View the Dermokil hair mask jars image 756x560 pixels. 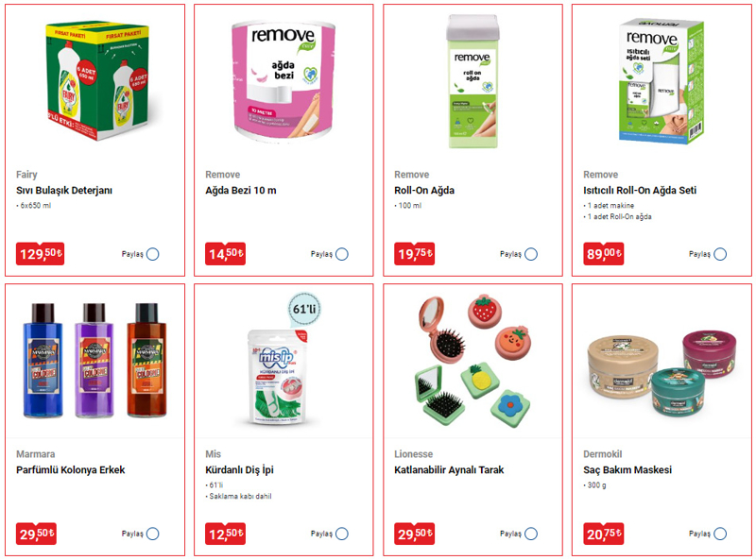(662, 372)
